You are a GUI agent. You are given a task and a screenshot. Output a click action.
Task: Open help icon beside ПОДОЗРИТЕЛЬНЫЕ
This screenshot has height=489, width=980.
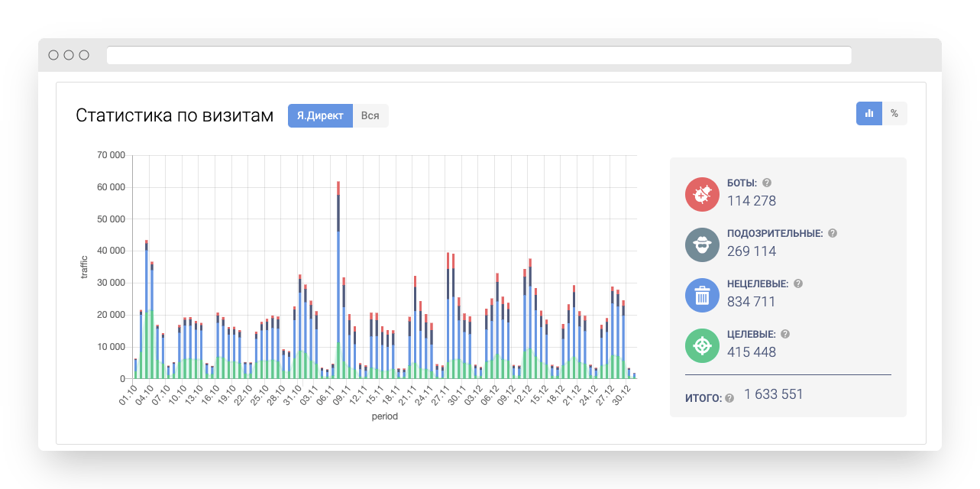pyautogui.click(x=833, y=234)
